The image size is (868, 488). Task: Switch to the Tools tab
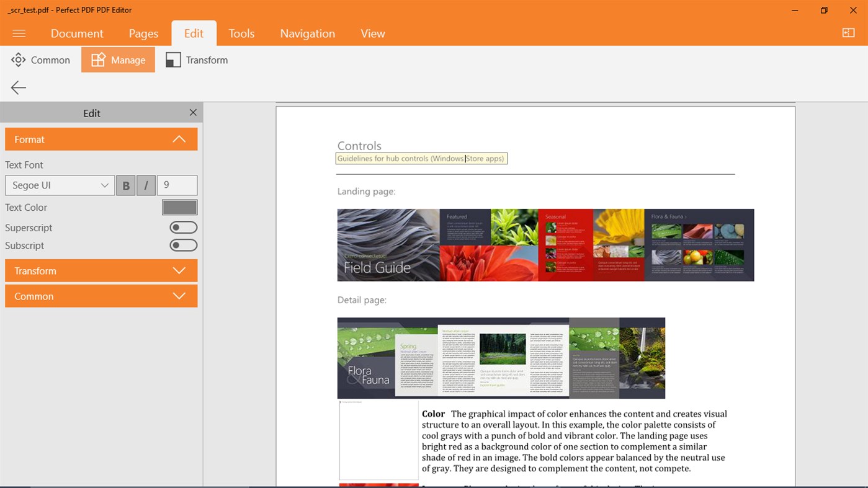coord(241,33)
